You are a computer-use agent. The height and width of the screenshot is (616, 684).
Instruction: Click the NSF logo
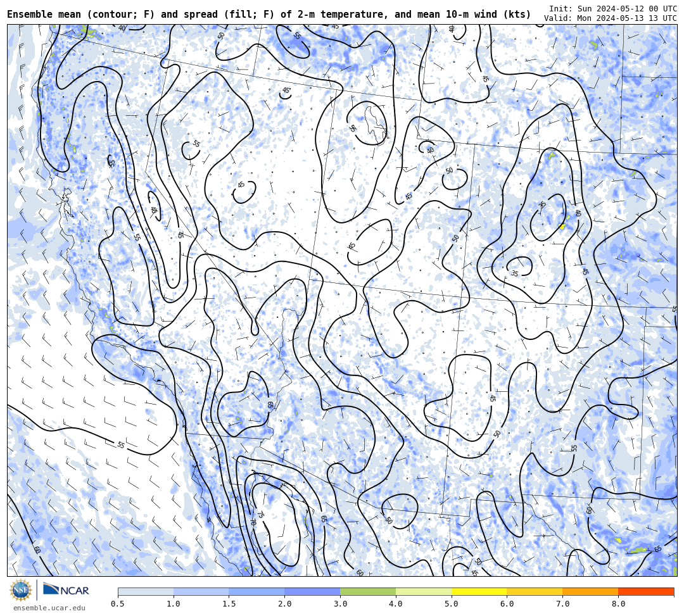pos(21,590)
